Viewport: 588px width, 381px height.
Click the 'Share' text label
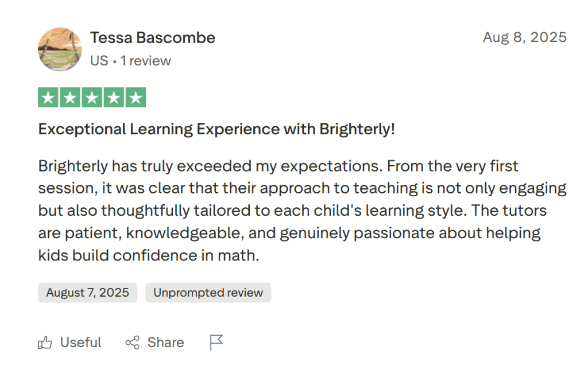pos(165,342)
